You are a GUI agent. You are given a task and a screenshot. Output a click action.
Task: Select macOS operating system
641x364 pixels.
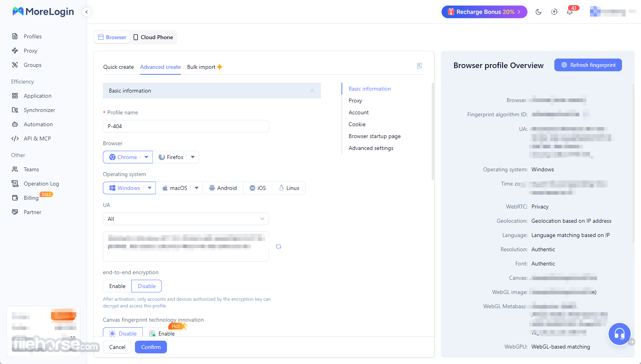click(174, 188)
